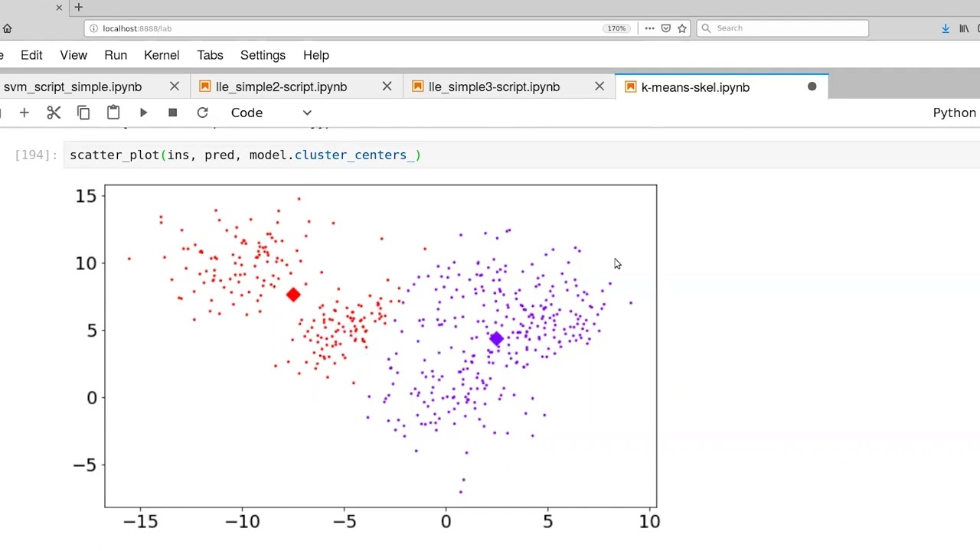
Task: Open the Run menu
Action: point(116,55)
